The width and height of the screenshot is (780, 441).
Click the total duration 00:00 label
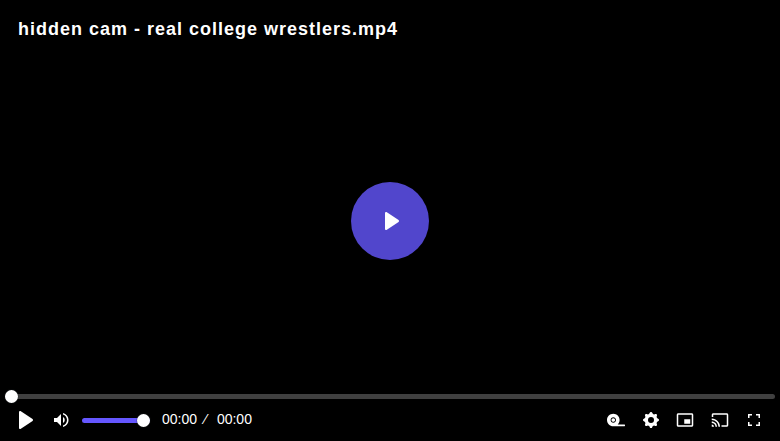(x=234, y=420)
